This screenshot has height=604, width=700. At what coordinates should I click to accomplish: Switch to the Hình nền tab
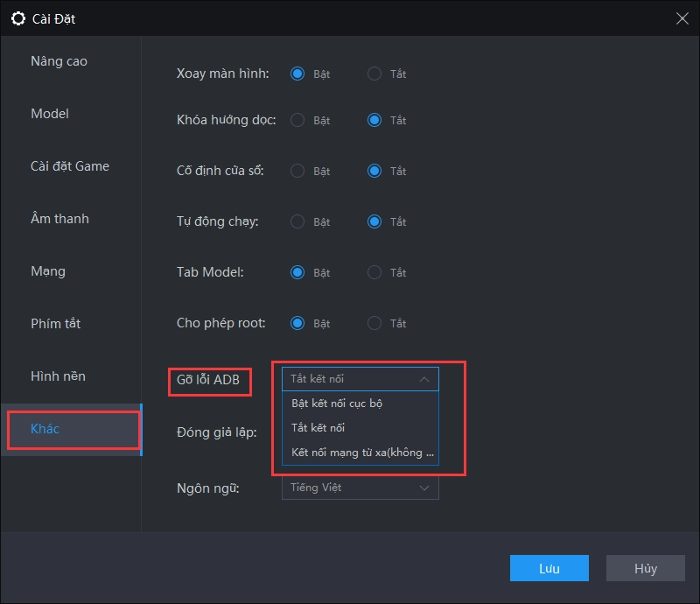pyautogui.click(x=58, y=376)
